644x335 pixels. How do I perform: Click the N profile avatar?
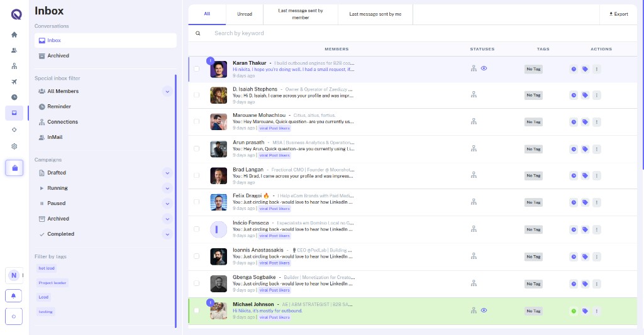click(x=14, y=275)
